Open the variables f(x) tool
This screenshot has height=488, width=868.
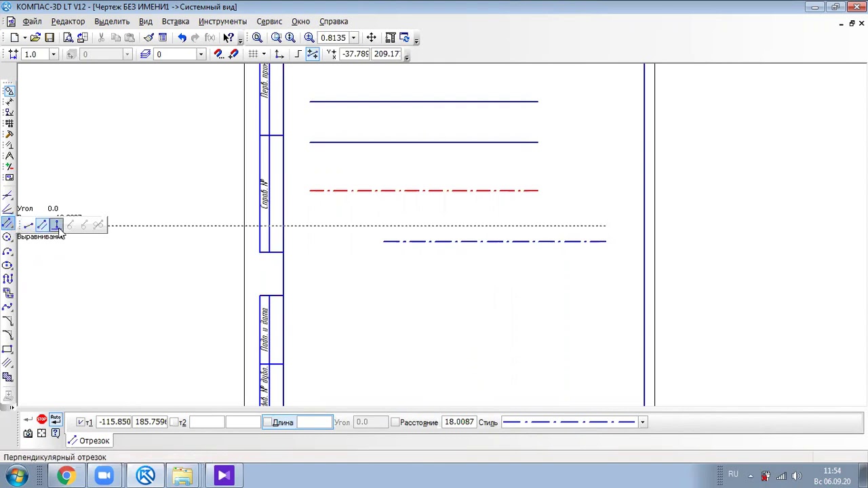click(x=210, y=37)
